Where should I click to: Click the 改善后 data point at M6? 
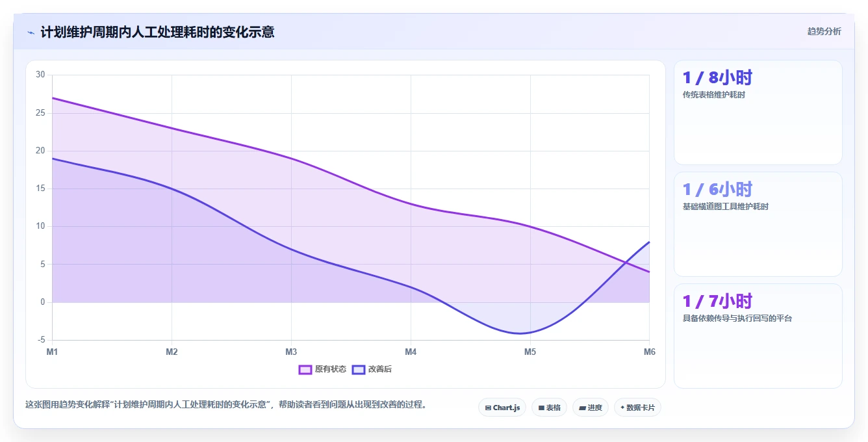click(649, 242)
